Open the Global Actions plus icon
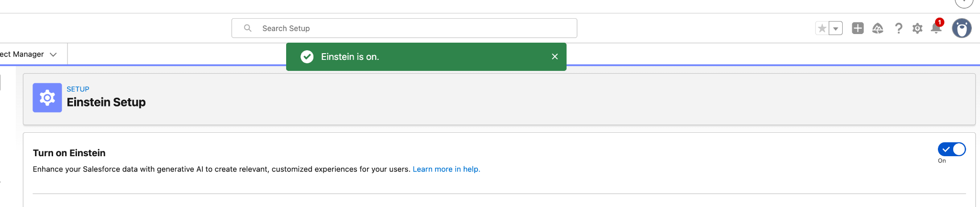The height and width of the screenshot is (207, 980). (x=858, y=28)
